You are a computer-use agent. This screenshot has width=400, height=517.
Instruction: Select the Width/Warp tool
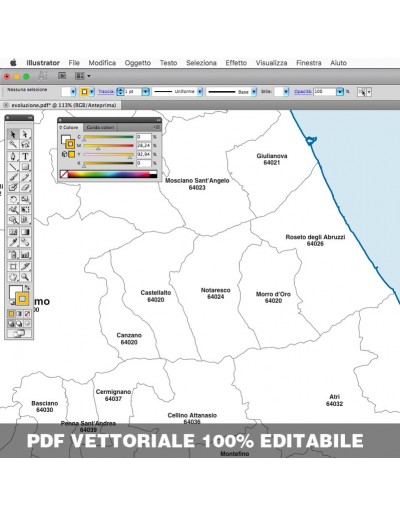pyautogui.click(x=13, y=209)
